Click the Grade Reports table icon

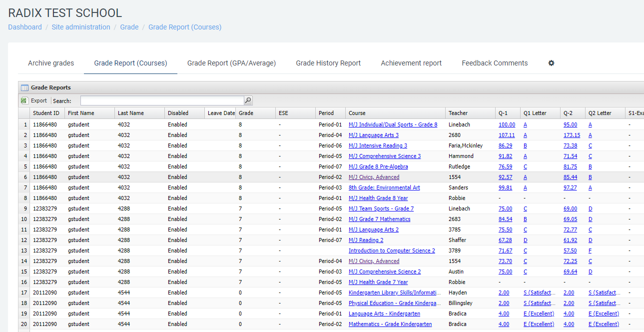coord(24,87)
